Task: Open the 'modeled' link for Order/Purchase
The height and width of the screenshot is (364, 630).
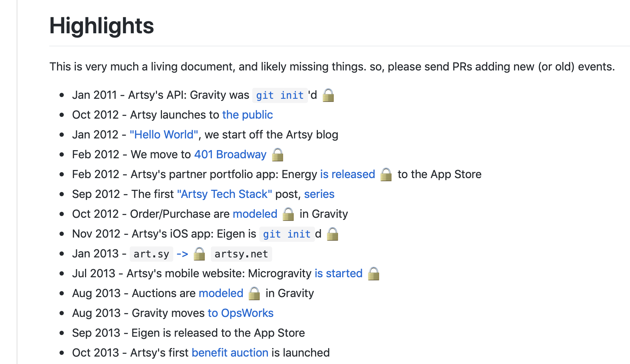Action: tap(255, 214)
